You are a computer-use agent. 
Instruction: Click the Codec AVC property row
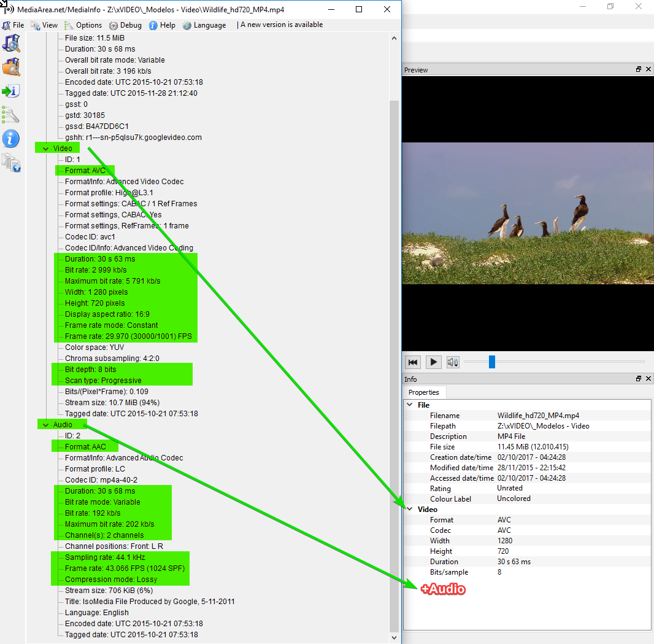(527, 530)
